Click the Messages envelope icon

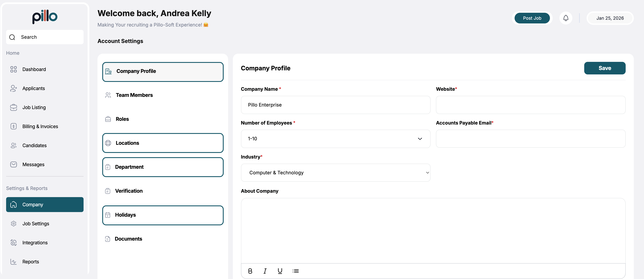point(13,164)
